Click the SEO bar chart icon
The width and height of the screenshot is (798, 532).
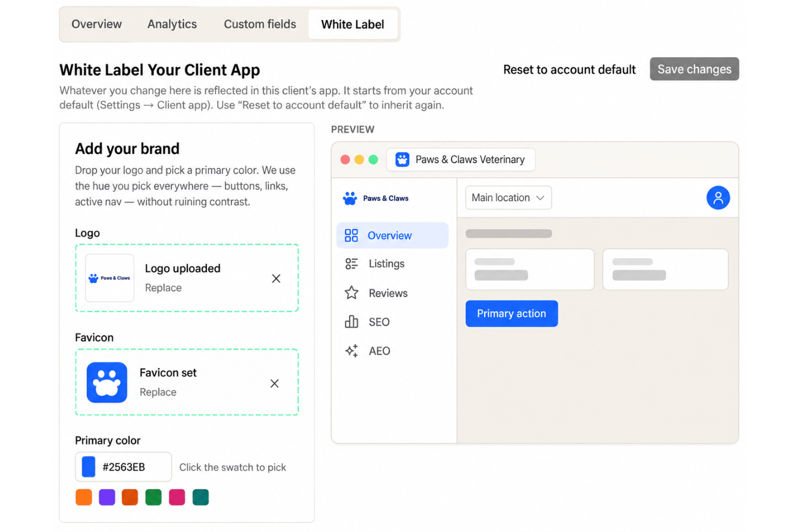coord(351,322)
